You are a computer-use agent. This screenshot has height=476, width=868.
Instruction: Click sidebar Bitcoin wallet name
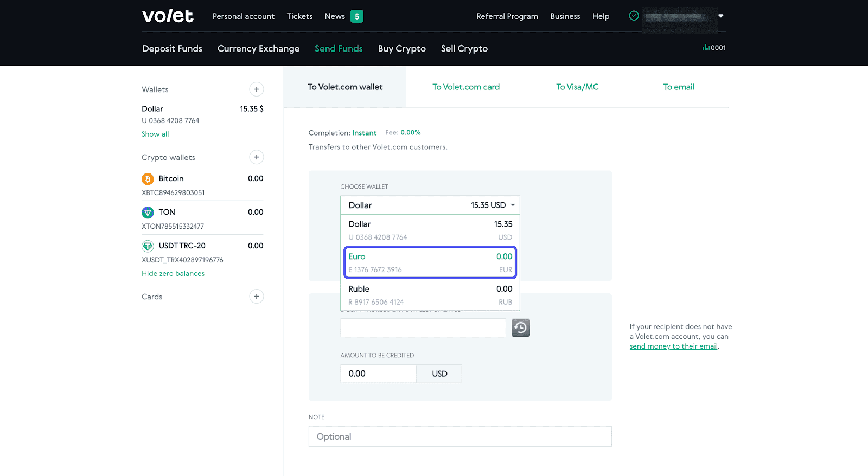pyautogui.click(x=171, y=179)
